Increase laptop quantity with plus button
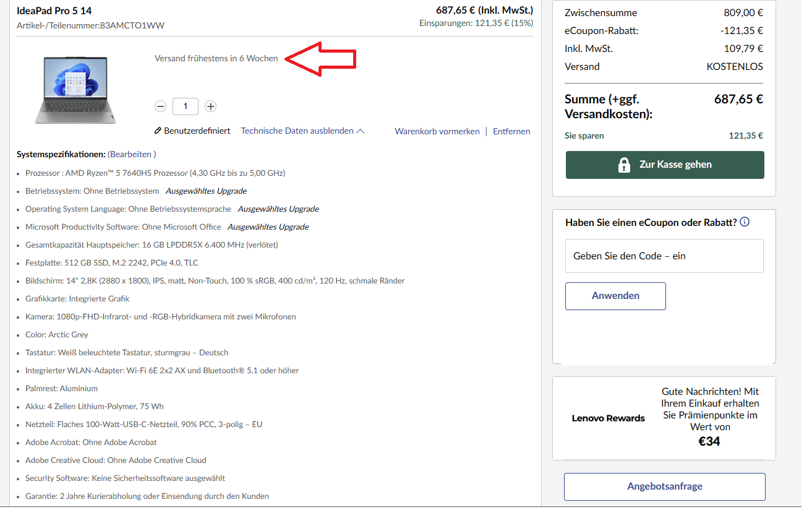This screenshot has height=528, width=812. click(210, 106)
